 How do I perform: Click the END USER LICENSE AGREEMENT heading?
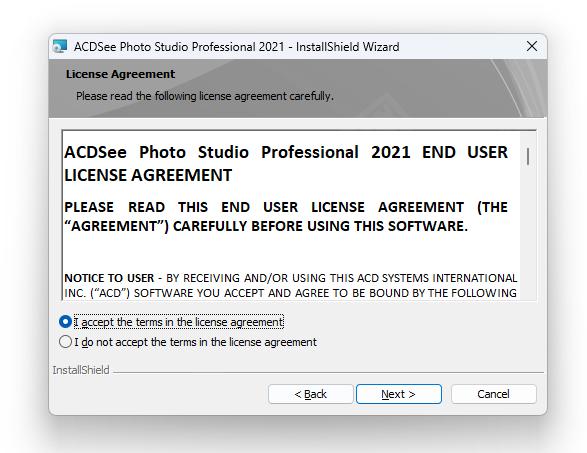coord(286,164)
